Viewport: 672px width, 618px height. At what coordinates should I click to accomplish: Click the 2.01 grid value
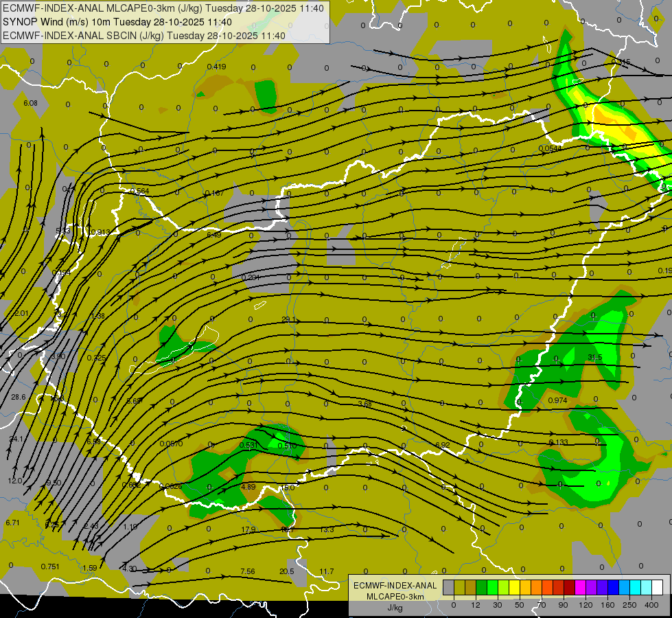21,313
